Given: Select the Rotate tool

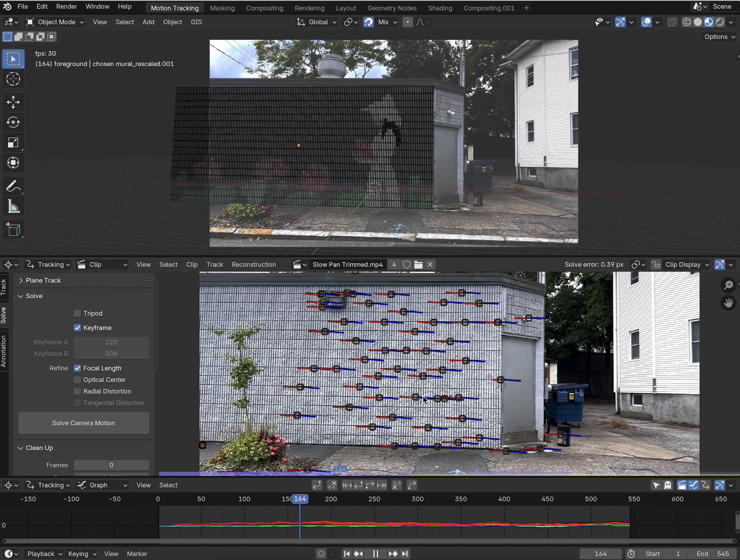Looking at the screenshot, I should coord(13,122).
